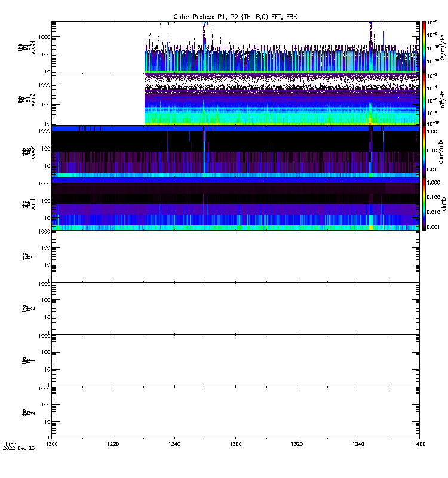This screenshot has width=448, height=478.
Task: Click the 10 y-axis tick of thc fb 1 panel
Action: (47, 369)
